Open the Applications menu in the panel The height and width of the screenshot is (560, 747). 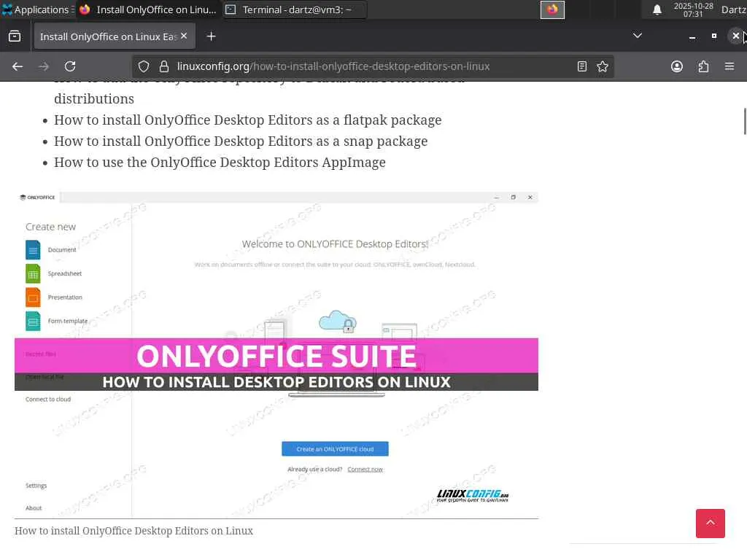(x=38, y=9)
